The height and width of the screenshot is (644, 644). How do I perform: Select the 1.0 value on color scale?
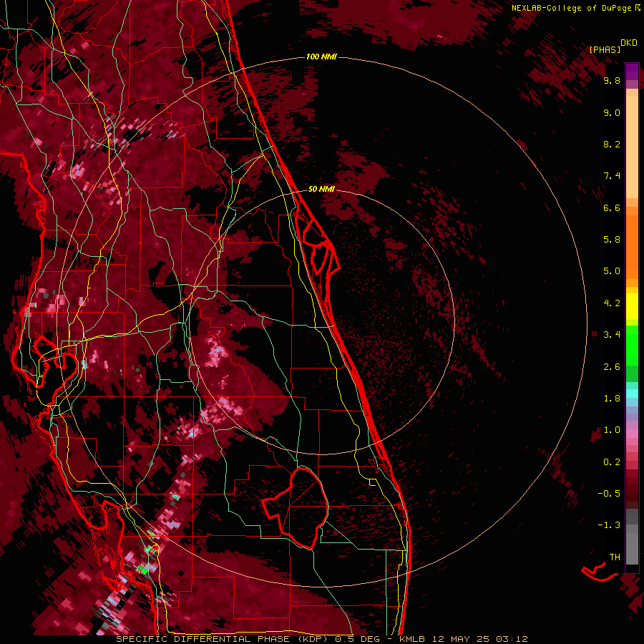coord(612,430)
